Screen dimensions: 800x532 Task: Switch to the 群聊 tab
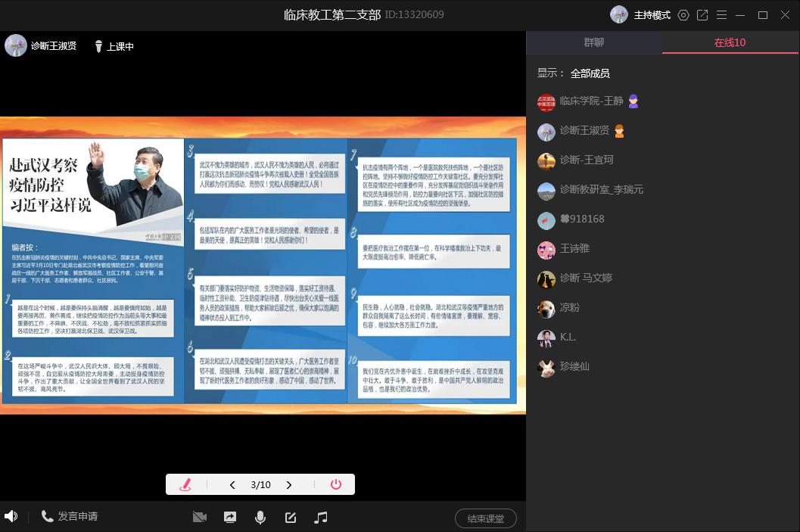point(594,42)
